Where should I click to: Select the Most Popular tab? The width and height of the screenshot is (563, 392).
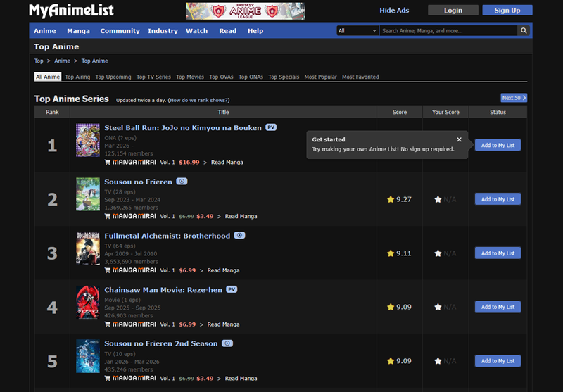320,77
